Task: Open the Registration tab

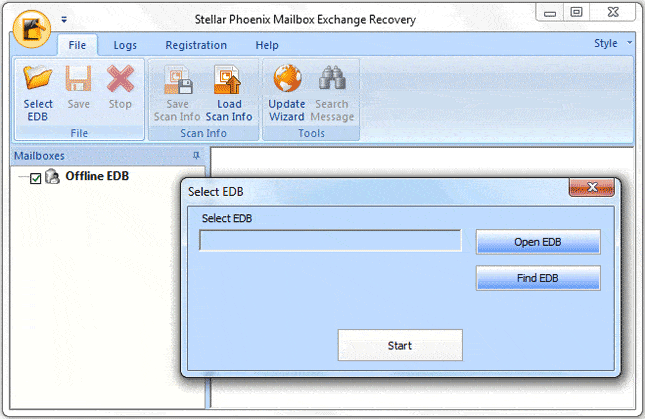Action: tap(196, 45)
